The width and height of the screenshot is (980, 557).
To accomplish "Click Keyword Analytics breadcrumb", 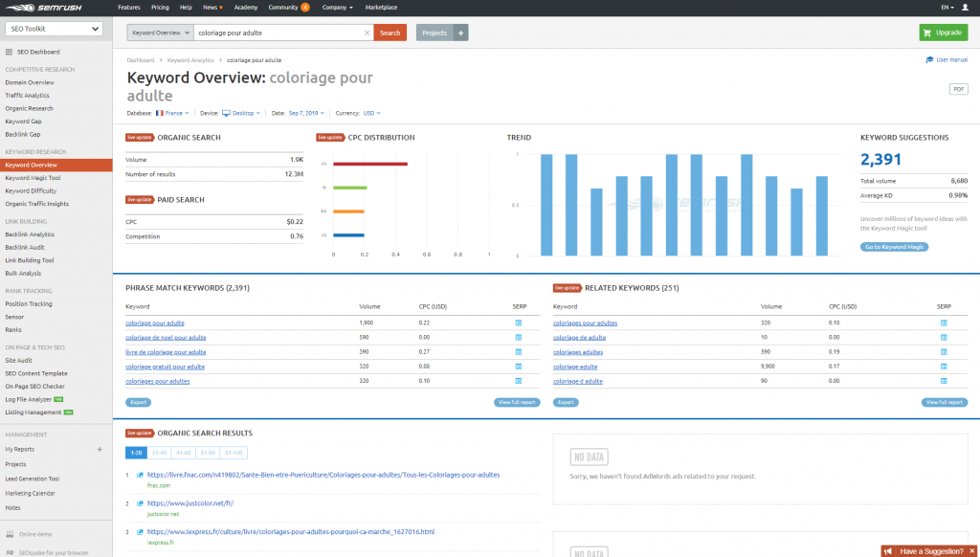I will [190, 60].
